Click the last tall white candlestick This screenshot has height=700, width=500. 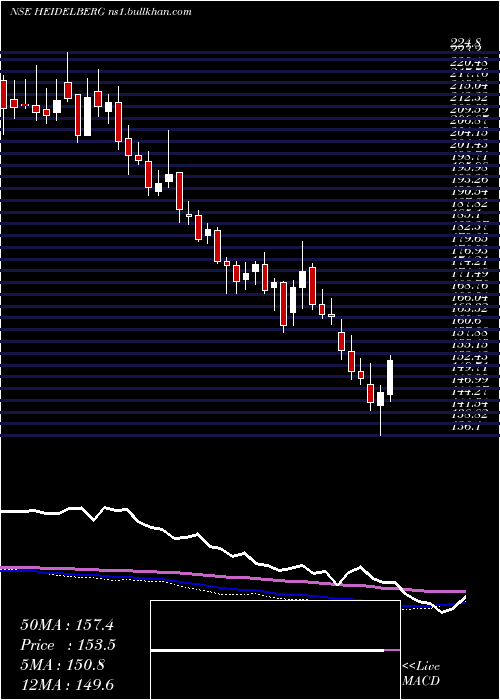(x=390, y=378)
